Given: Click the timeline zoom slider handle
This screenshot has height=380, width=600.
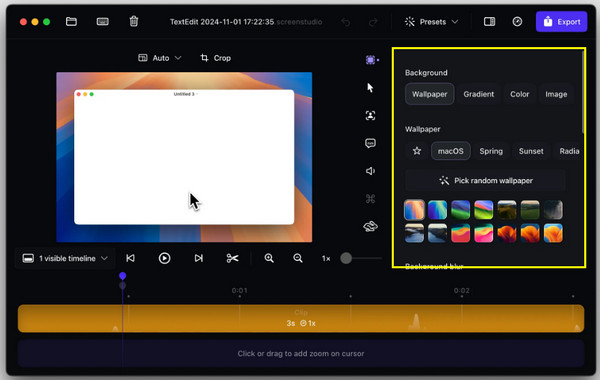Looking at the screenshot, I should 346,258.
